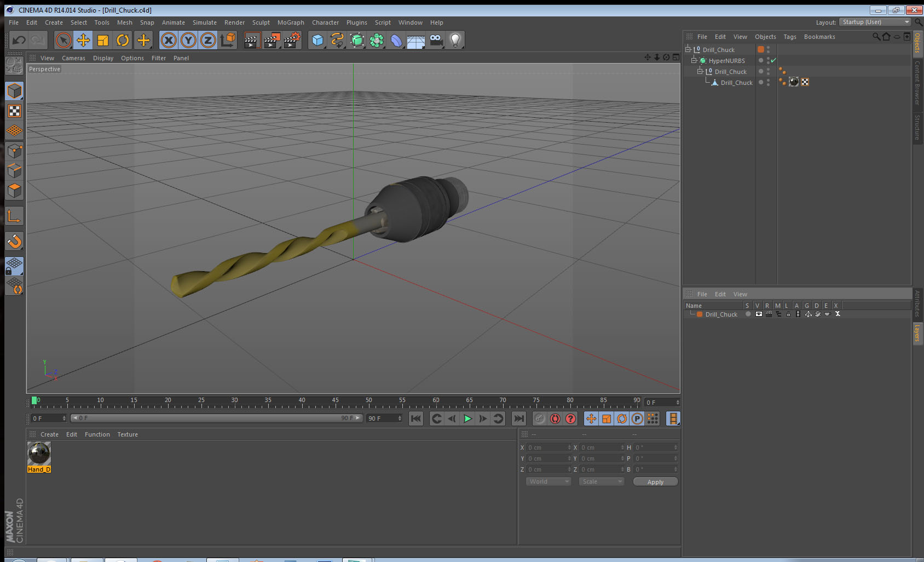Open the Scale mode dropdown

pyautogui.click(x=602, y=481)
